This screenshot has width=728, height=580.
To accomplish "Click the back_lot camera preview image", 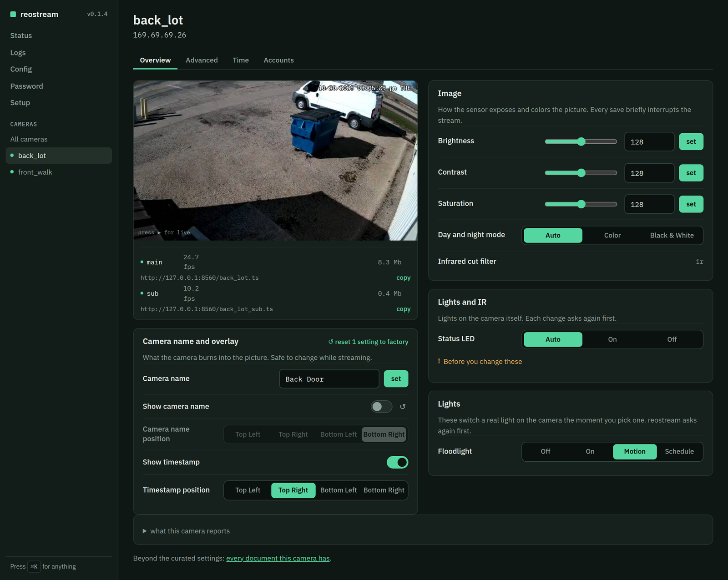I will pyautogui.click(x=275, y=161).
